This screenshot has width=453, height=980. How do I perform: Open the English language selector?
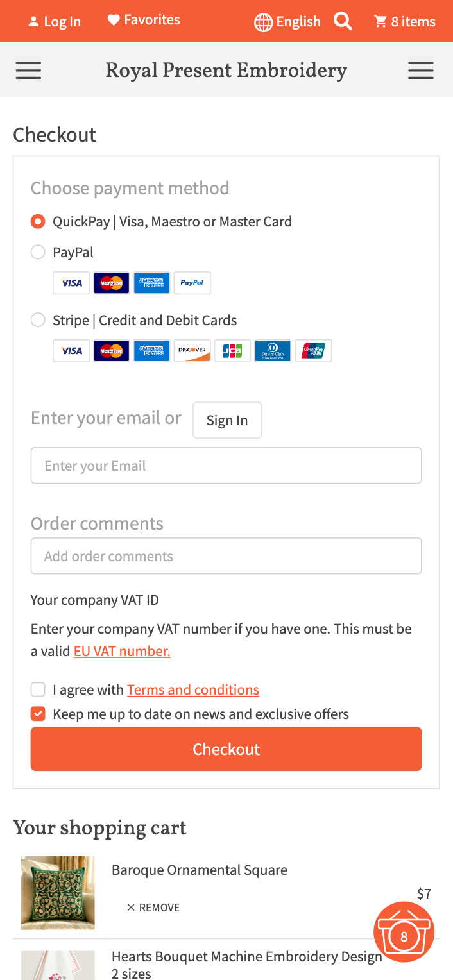pos(287,22)
